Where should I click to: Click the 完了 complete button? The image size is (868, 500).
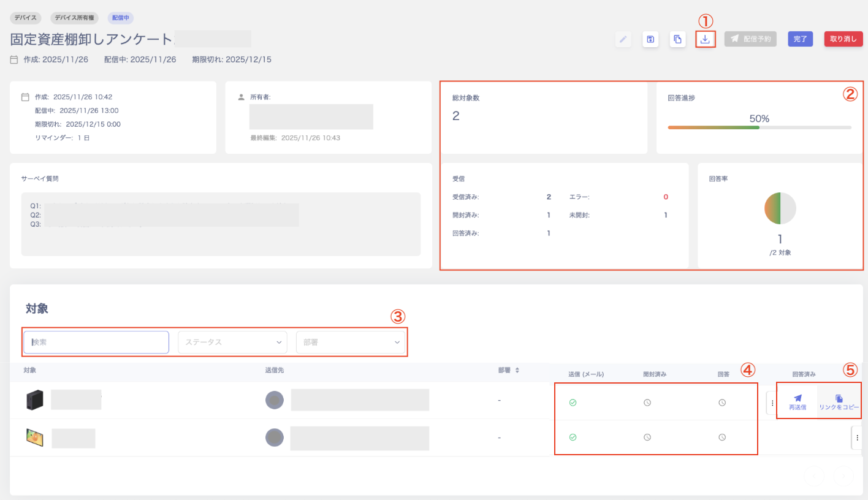pos(800,39)
